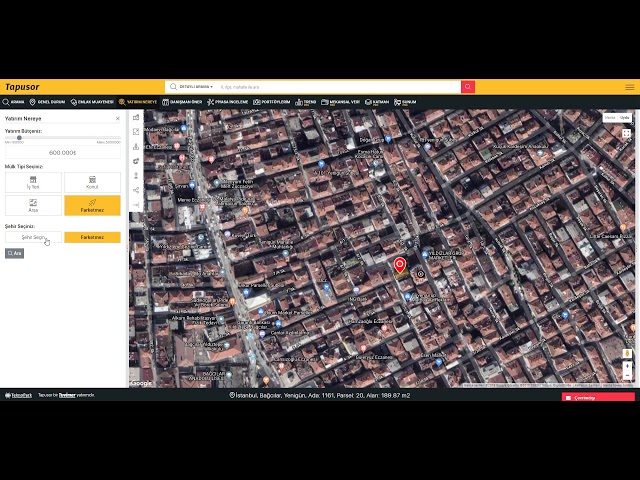Switch map to Uydu satellite view
This screenshot has width=640, height=480.
coord(624,118)
